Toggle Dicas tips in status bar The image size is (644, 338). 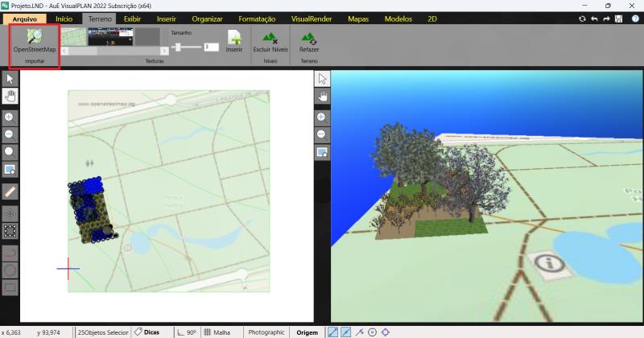147,332
